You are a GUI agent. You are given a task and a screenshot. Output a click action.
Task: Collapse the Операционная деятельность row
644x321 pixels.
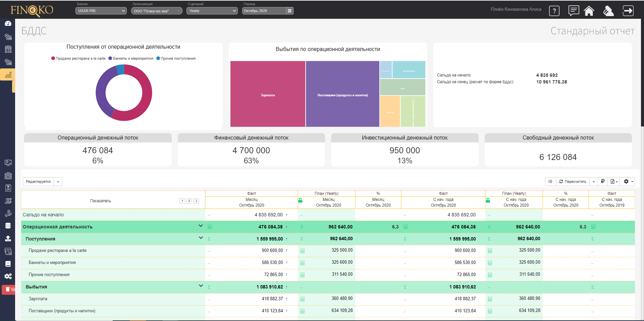tap(201, 226)
